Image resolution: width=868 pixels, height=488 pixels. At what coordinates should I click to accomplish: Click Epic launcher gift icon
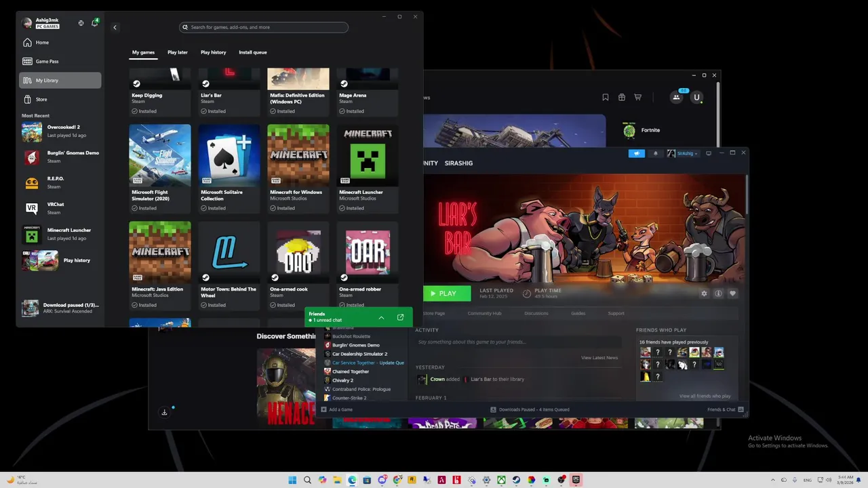(x=621, y=97)
